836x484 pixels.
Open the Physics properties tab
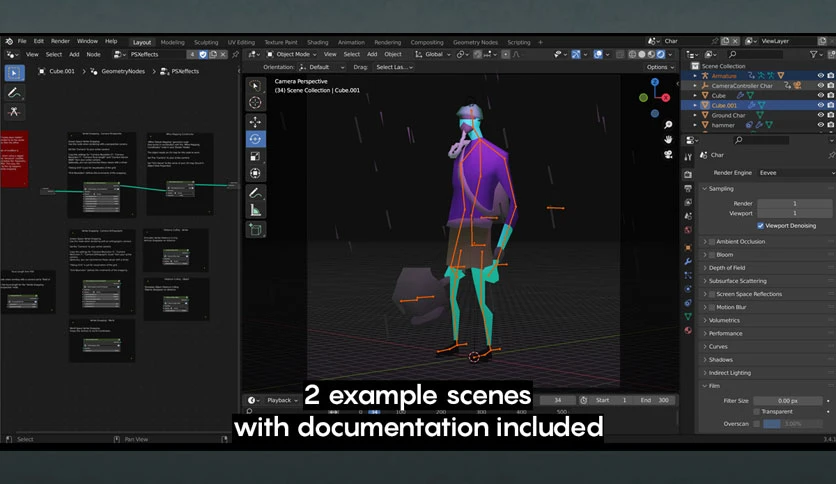coord(688,289)
